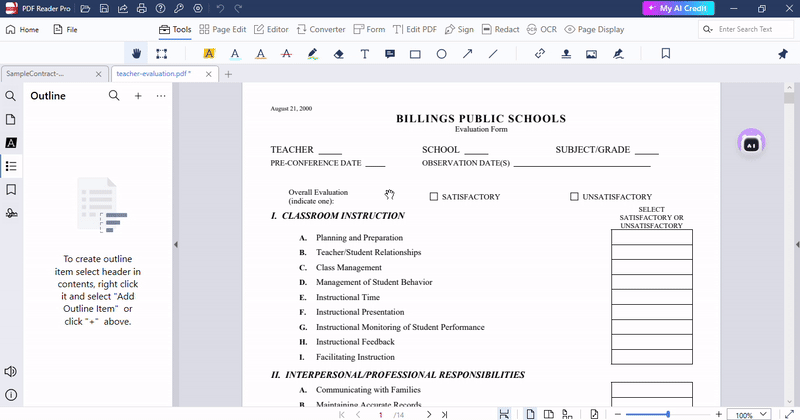
Task: Click the info icon at the sidebar bottom
Action: (11, 395)
